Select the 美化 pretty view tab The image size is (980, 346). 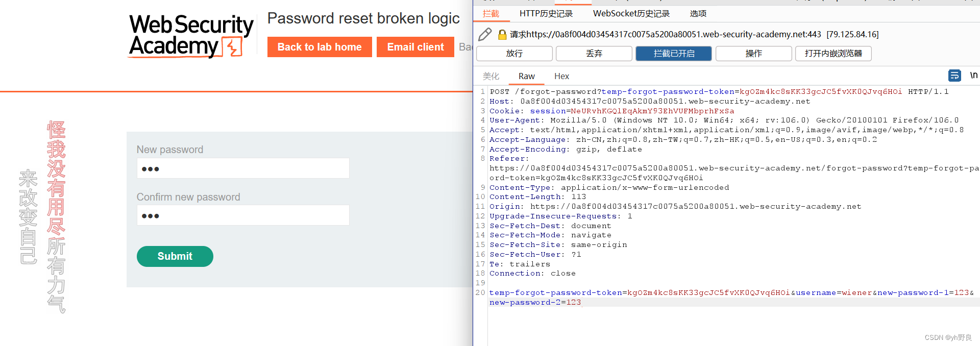[x=491, y=76]
